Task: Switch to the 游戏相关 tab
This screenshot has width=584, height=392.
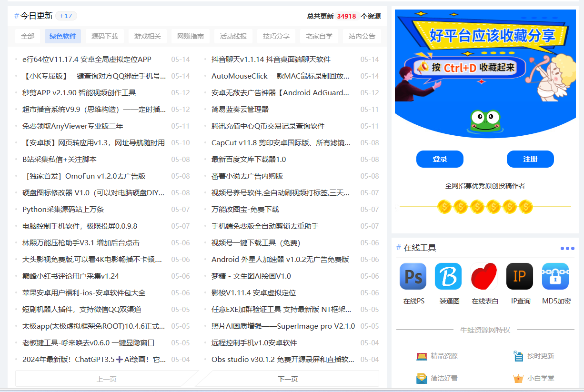Action: [147, 36]
